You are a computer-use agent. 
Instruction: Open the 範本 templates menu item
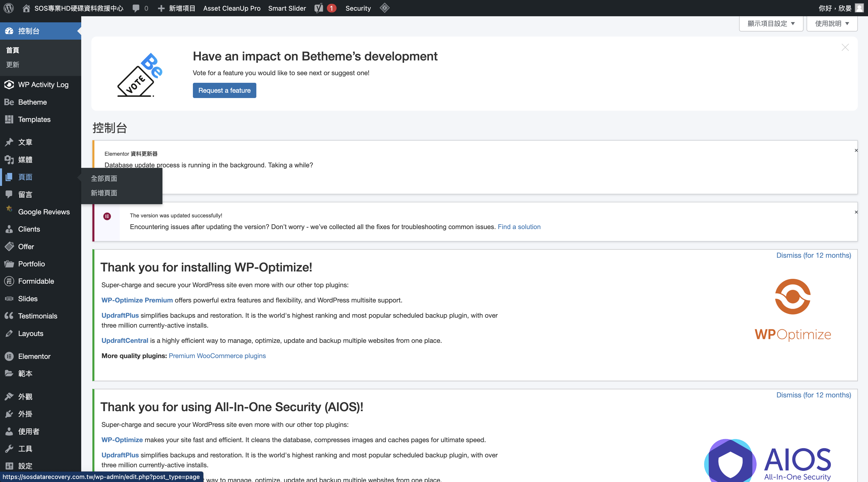click(25, 374)
